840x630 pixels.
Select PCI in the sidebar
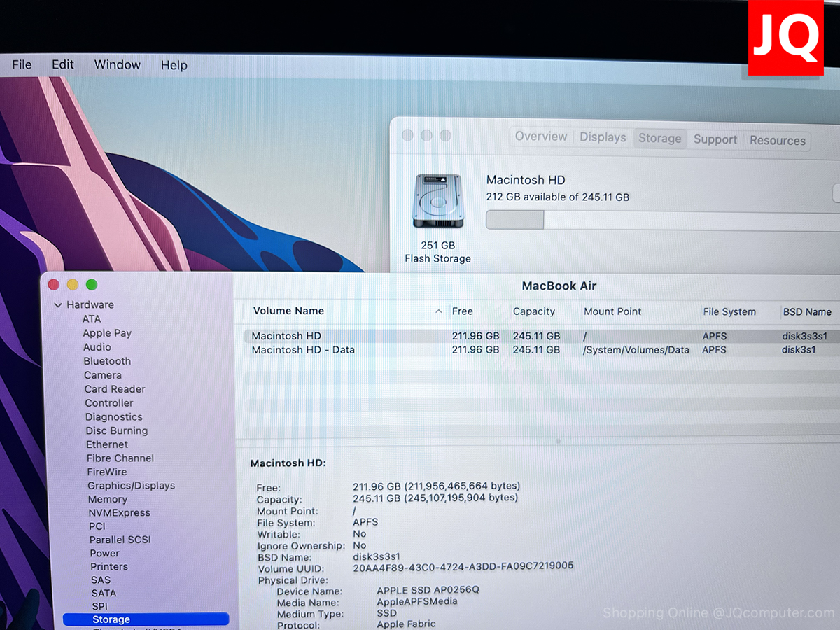[x=97, y=526]
